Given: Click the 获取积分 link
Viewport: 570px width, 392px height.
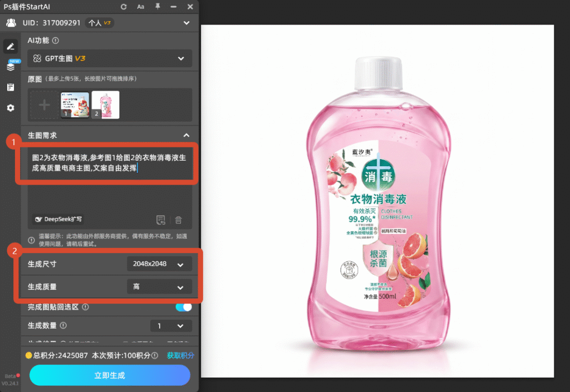Looking at the screenshot, I should coord(180,355).
